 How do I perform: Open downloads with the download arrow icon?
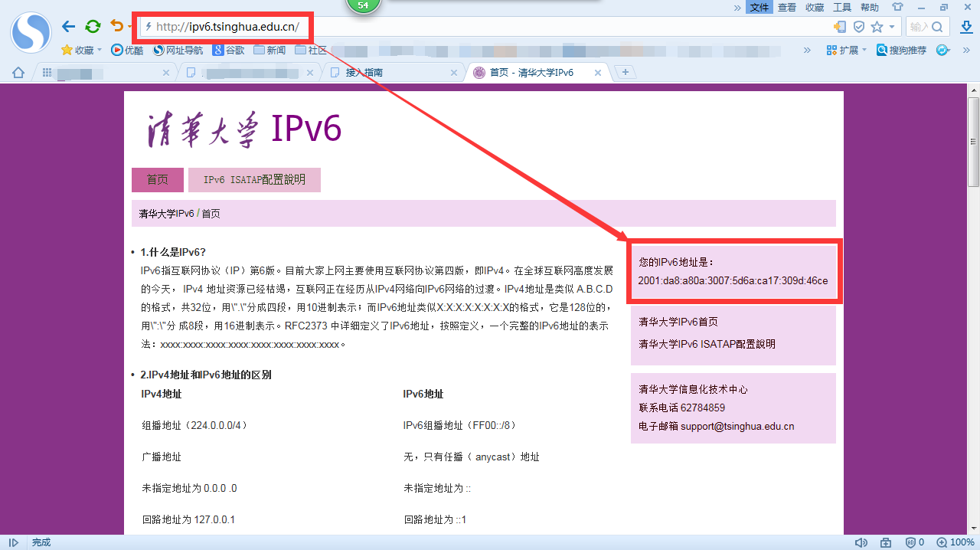pyautogui.click(x=965, y=27)
